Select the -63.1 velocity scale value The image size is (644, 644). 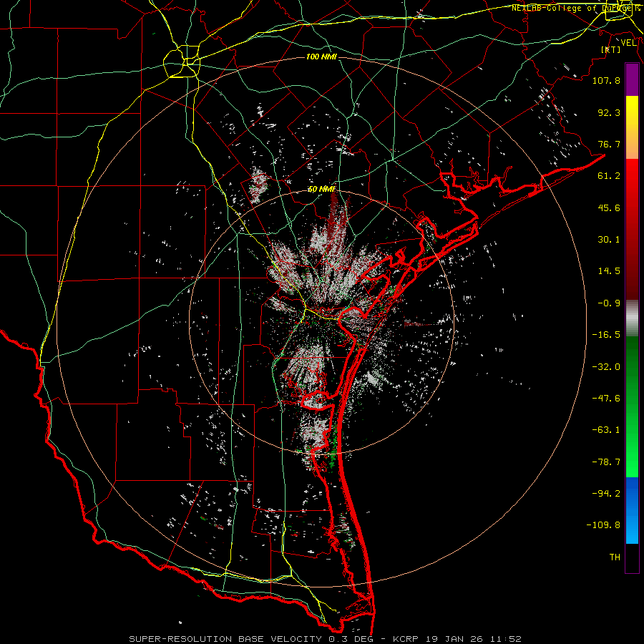tap(606, 430)
